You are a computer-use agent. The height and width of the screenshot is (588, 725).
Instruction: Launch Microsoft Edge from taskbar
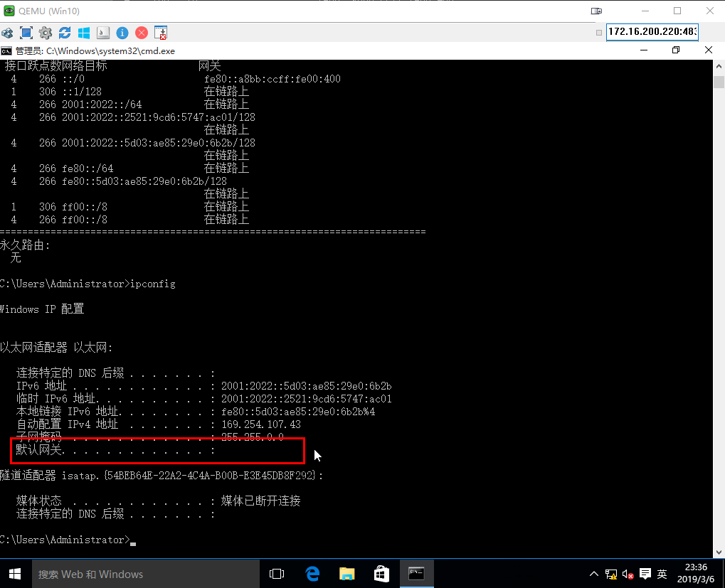312,574
